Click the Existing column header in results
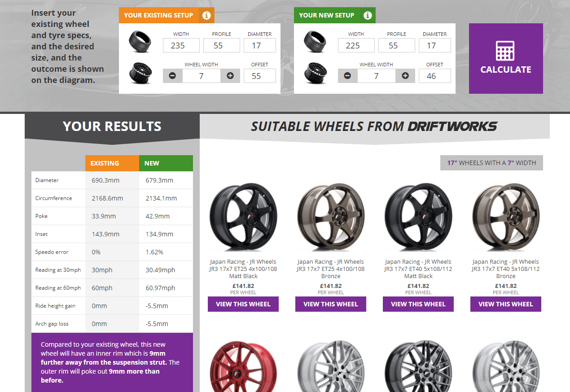This screenshot has width=570, height=392. pos(112,163)
